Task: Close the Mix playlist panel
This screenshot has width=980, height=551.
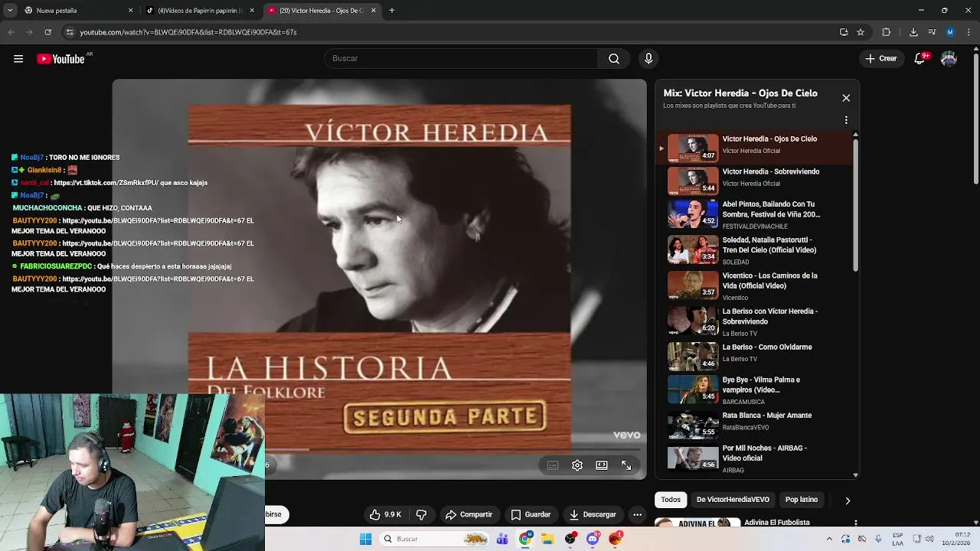Action: (x=846, y=98)
